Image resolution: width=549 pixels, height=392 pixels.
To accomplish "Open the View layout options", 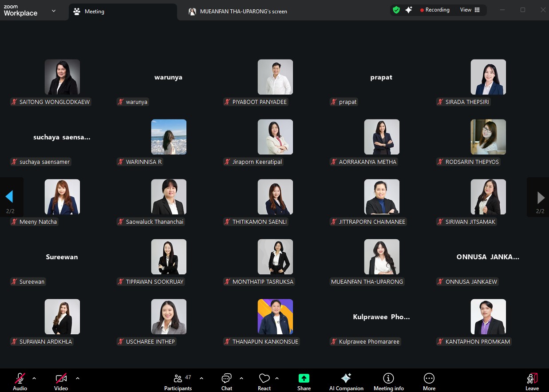I will coord(470,10).
